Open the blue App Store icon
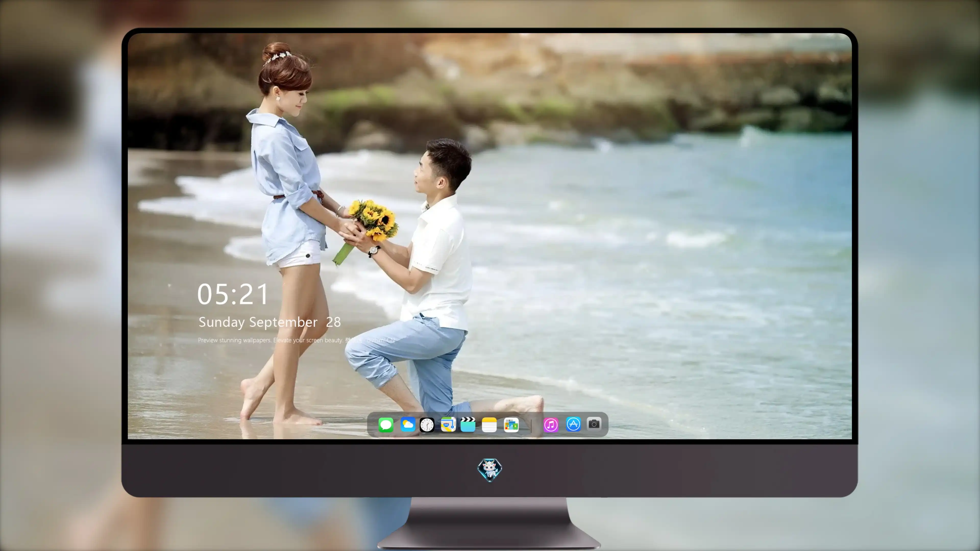 pyautogui.click(x=573, y=424)
